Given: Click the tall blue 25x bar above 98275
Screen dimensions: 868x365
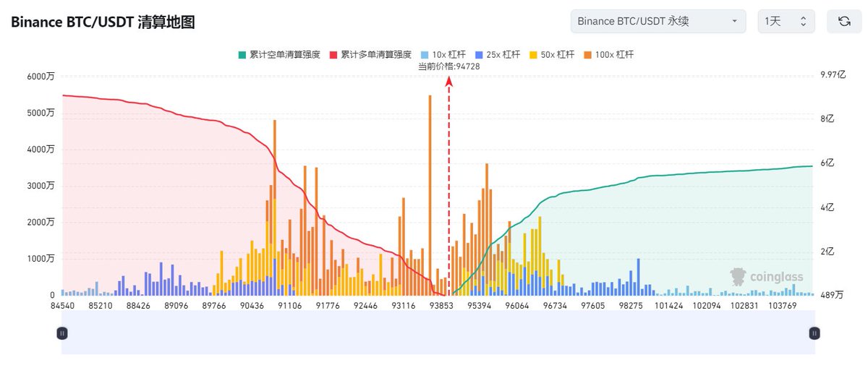Looking at the screenshot, I should [638, 277].
